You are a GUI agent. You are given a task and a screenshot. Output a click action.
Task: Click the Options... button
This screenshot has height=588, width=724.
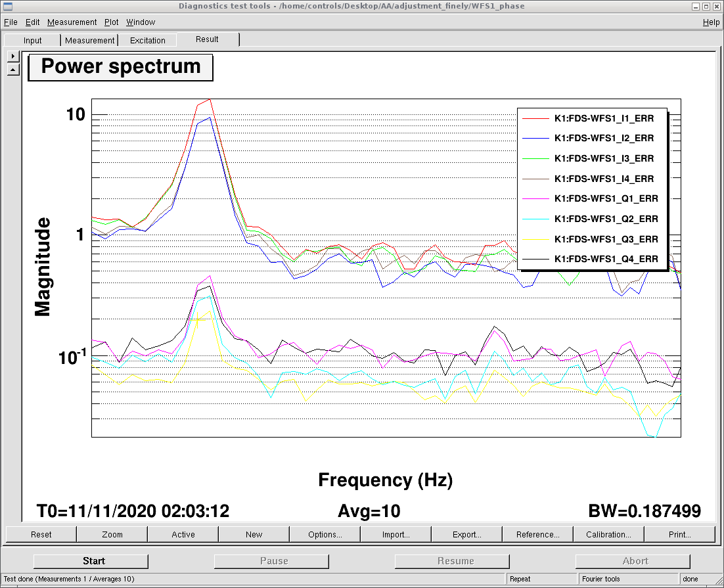[x=325, y=534]
